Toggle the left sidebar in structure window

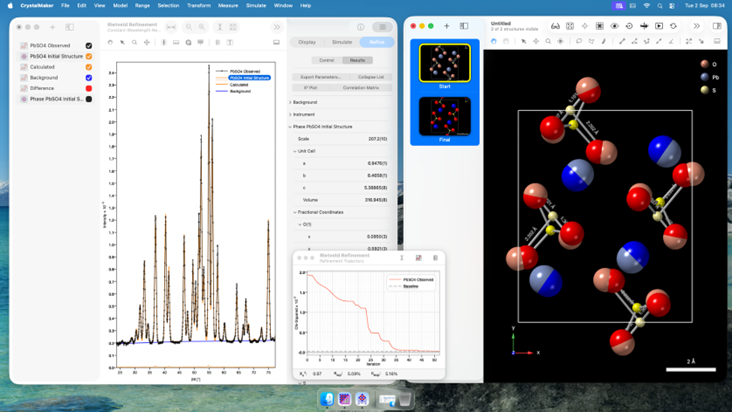tap(464, 26)
